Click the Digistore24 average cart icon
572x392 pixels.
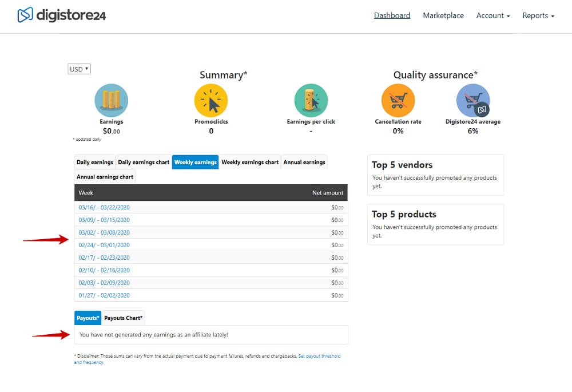[x=473, y=100]
